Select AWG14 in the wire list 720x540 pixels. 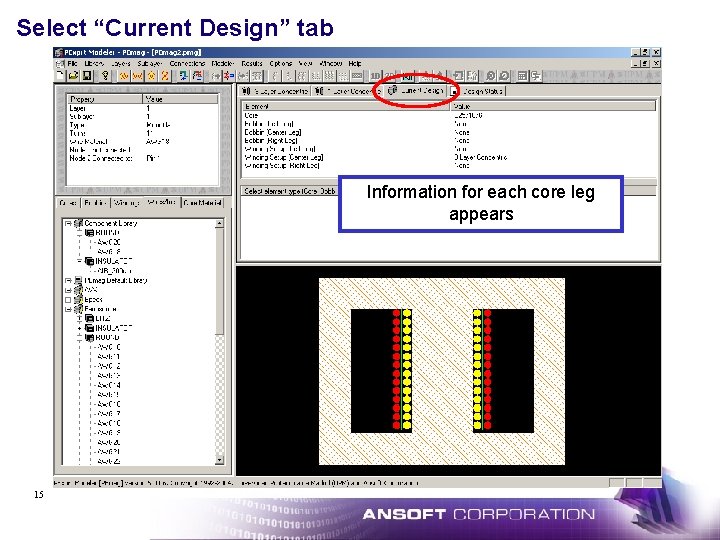click(x=109, y=385)
